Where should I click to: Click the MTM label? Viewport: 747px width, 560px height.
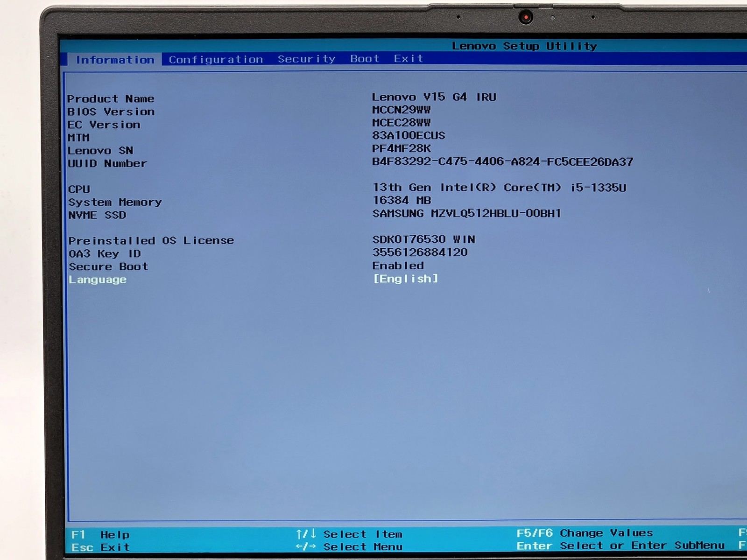pos(78,138)
